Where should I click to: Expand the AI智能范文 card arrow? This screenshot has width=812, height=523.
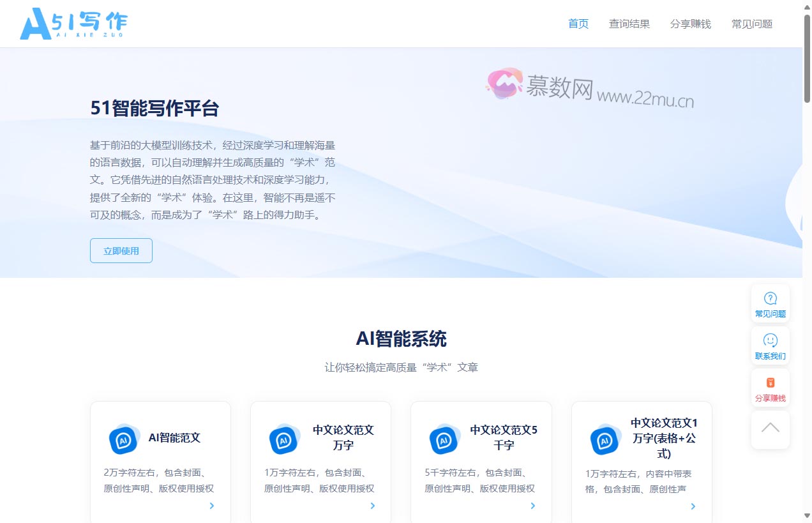click(212, 506)
